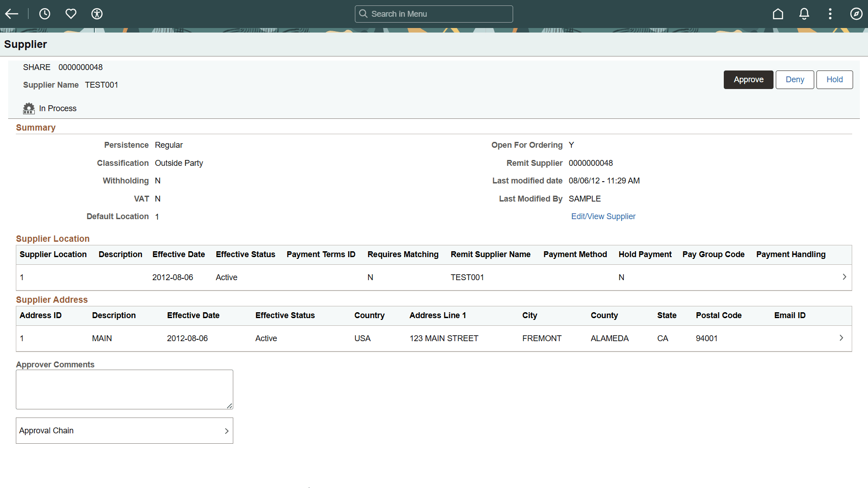868x488 pixels.
Task: Open favorites using the heart icon
Action: coord(71,14)
